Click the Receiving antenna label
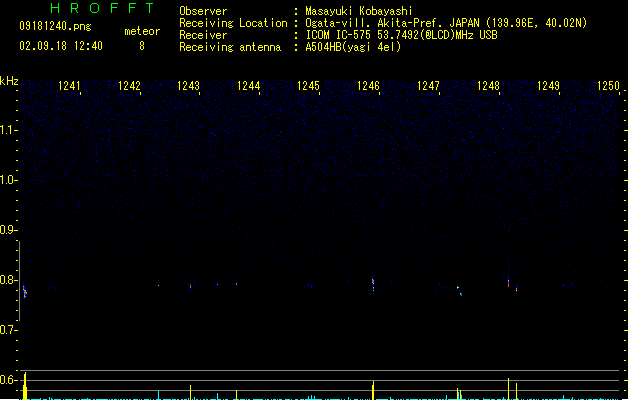Image resolution: width=629 pixels, height=400 pixels. tap(230, 47)
